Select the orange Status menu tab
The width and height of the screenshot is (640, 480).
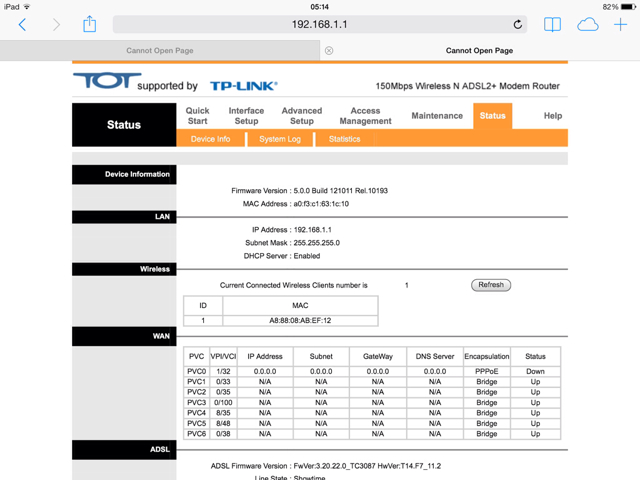tap(493, 116)
